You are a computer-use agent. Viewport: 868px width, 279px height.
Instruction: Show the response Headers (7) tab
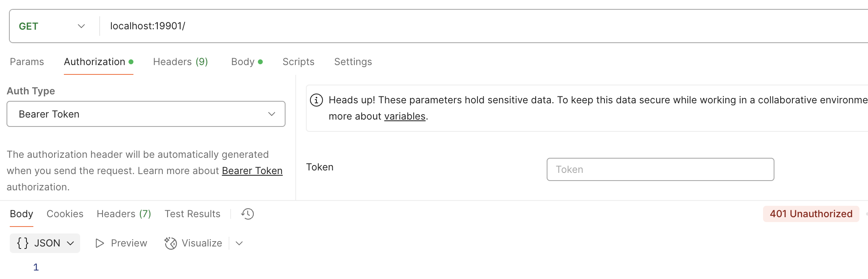[124, 214]
